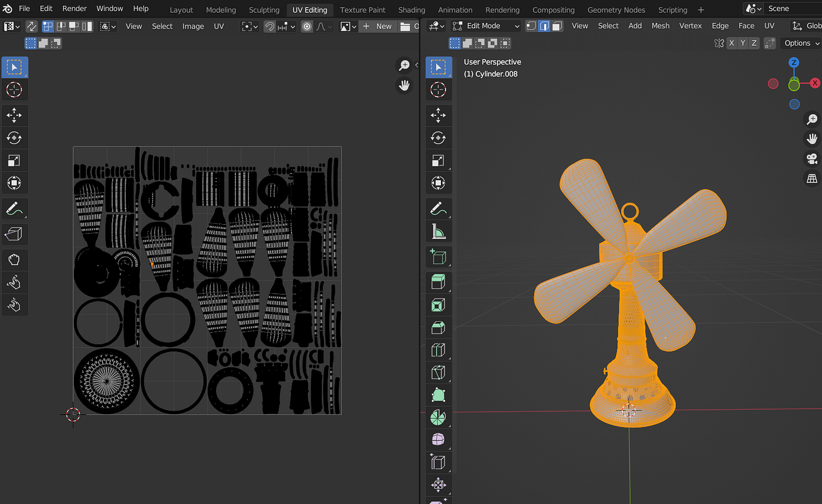Switch to the Geometry Nodes workspace tab
The height and width of the screenshot is (504, 822).
click(x=616, y=10)
